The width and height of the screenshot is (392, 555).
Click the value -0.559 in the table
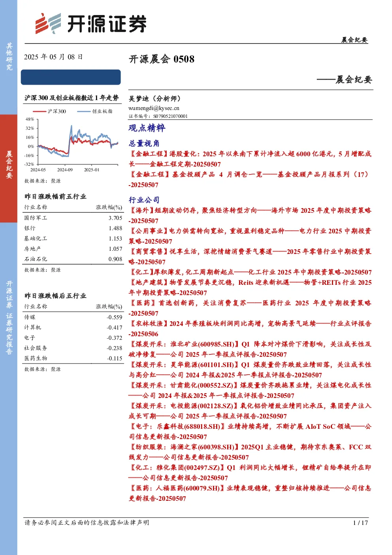click(114, 317)
